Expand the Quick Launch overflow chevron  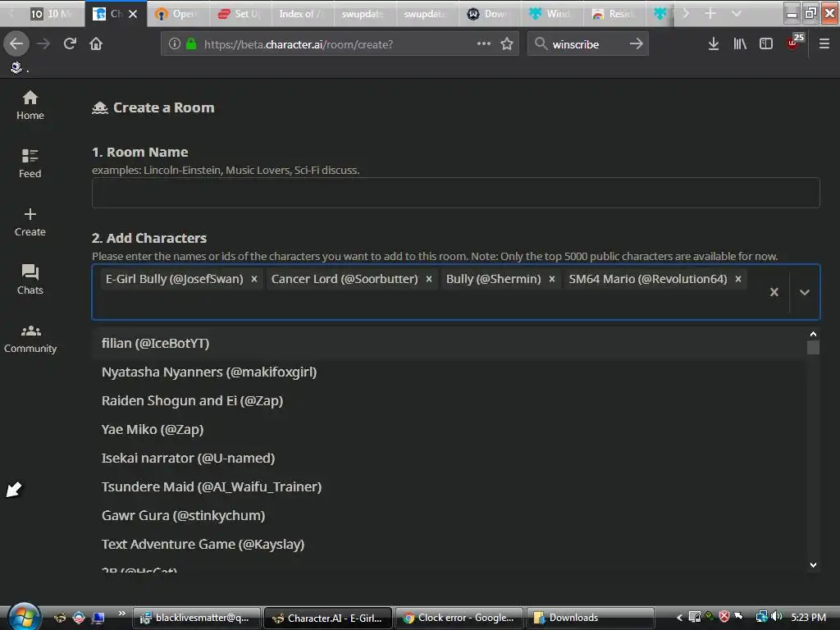point(121,614)
